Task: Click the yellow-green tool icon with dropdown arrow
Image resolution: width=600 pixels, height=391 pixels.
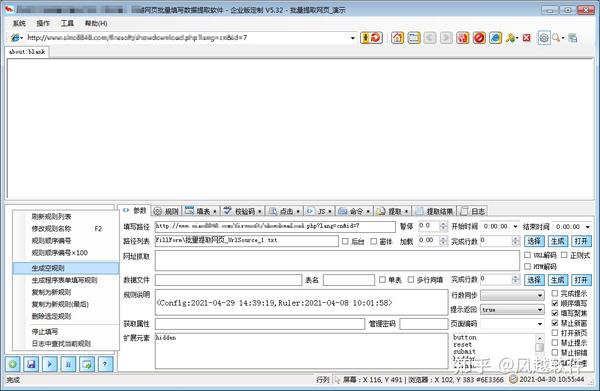Action: [x=512, y=38]
